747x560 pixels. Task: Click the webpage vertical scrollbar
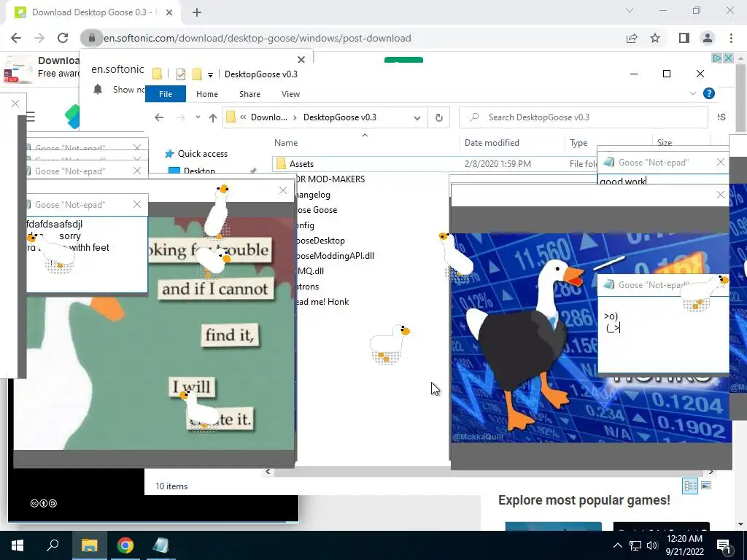[x=740, y=98]
